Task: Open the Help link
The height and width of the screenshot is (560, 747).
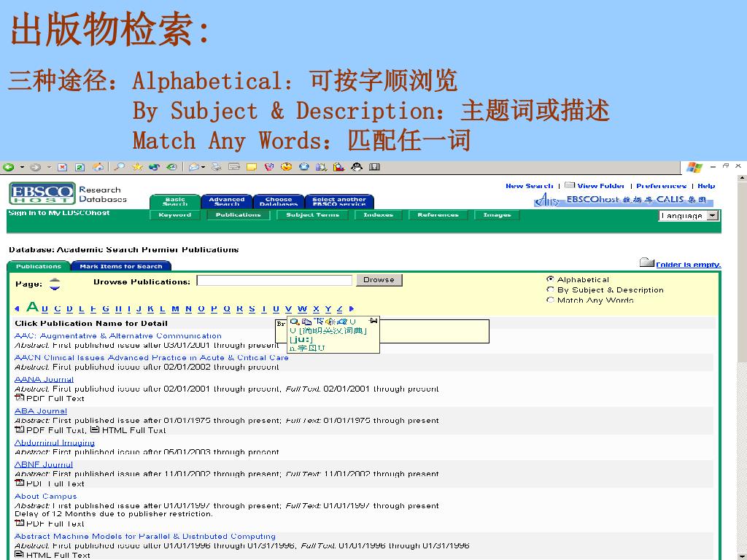Action: click(x=706, y=186)
